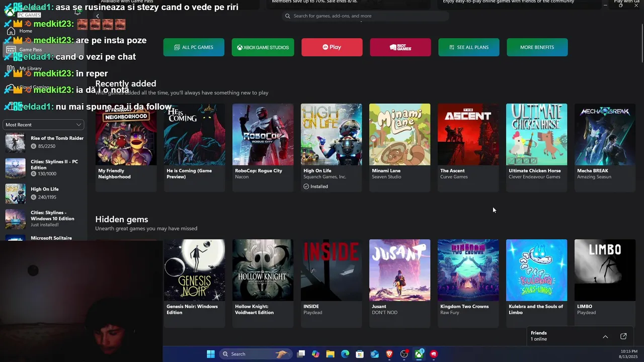Pop out the Friends panel window
644x362 pixels.
pyautogui.click(x=623, y=336)
